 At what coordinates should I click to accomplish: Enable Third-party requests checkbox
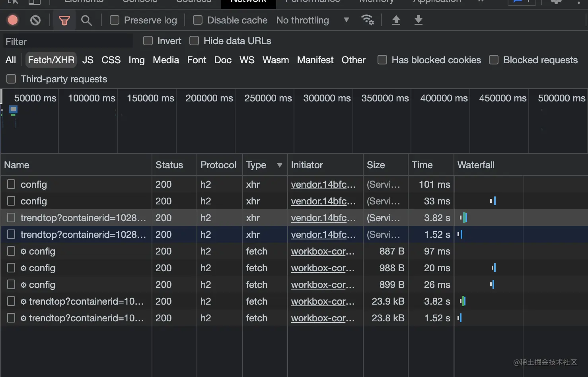coord(11,79)
